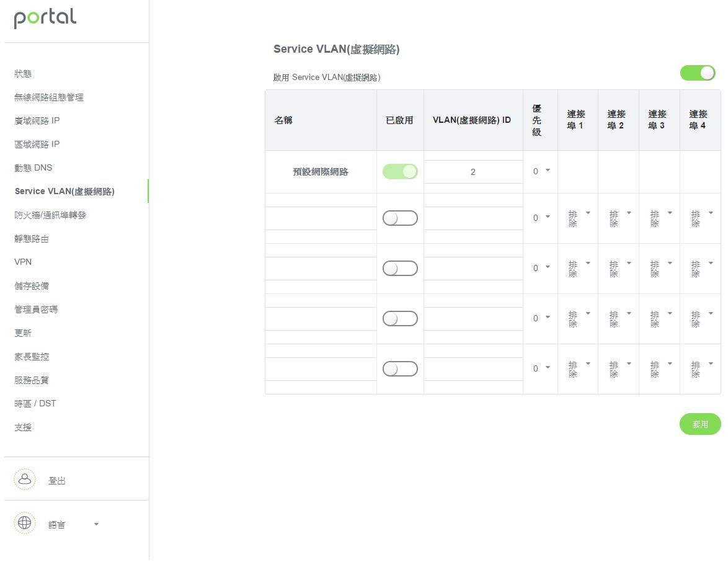Click the name field of fourth VLAN entry

(x=321, y=319)
